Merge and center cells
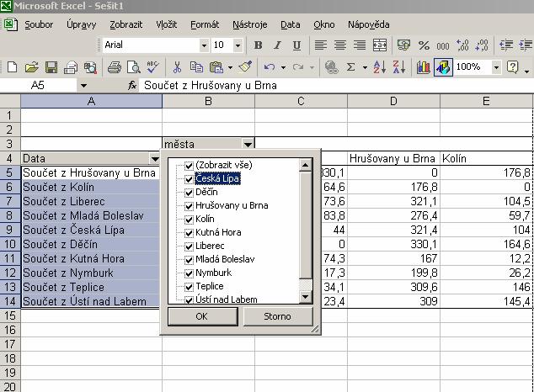 [379, 45]
